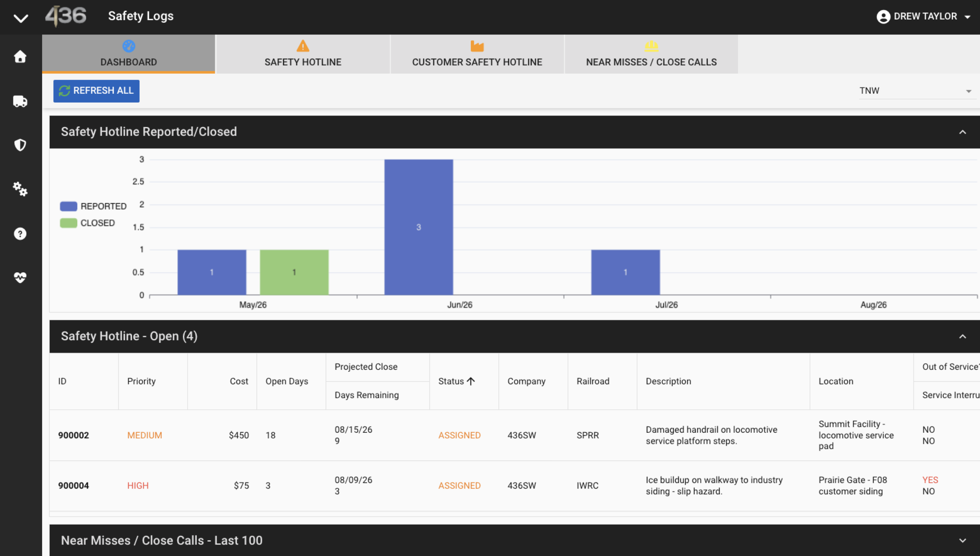Click the question mark help icon

coord(20,234)
